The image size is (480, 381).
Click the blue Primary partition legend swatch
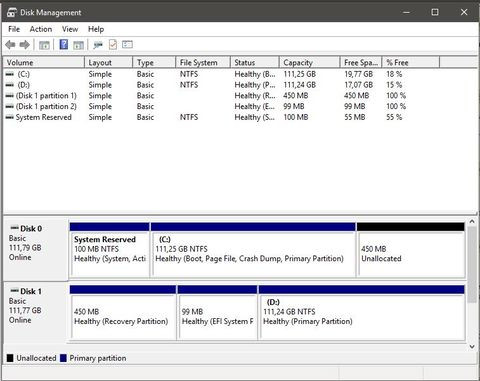63,358
